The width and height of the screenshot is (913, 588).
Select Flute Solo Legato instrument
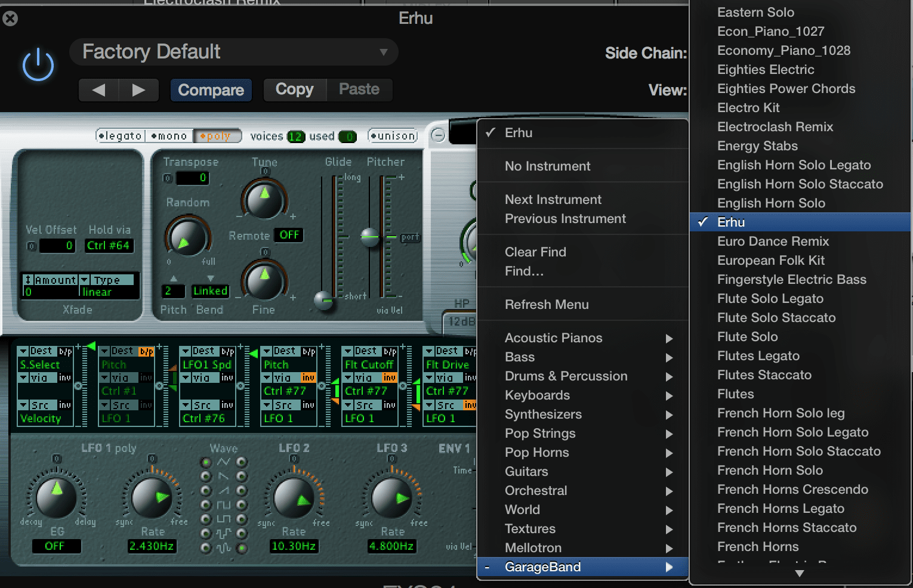tap(800, 298)
